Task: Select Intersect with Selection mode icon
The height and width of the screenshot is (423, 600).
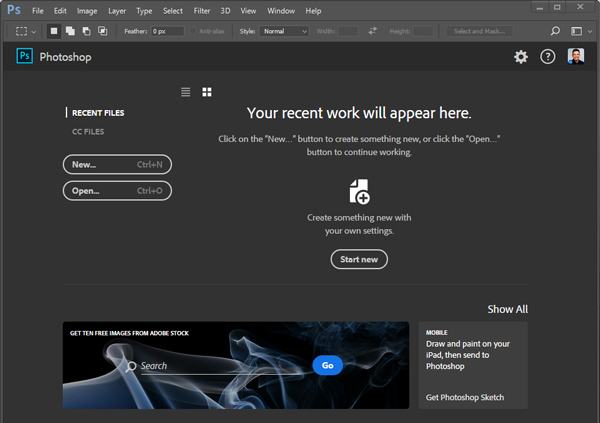Action: [x=102, y=31]
